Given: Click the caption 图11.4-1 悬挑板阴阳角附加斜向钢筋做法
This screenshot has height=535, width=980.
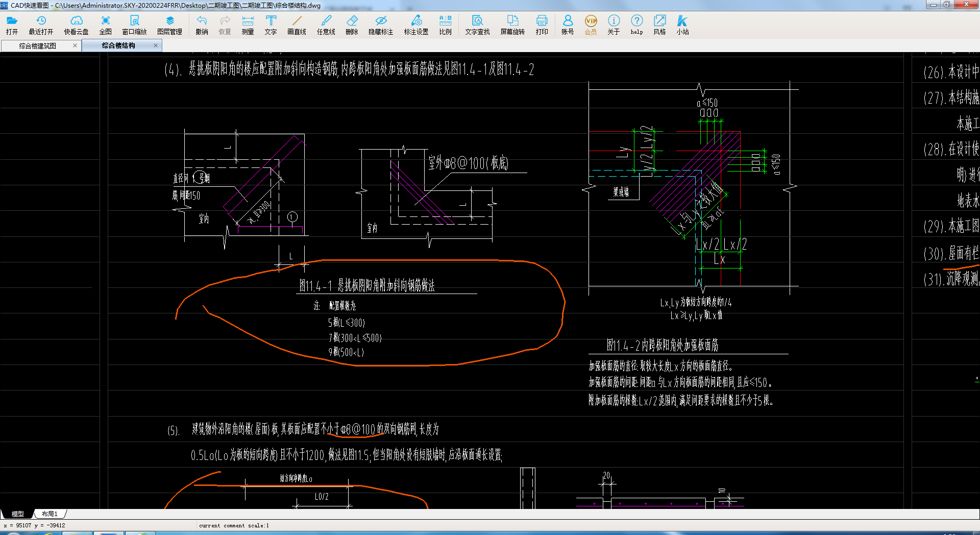Looking at the screenshot, I should 367,286.
